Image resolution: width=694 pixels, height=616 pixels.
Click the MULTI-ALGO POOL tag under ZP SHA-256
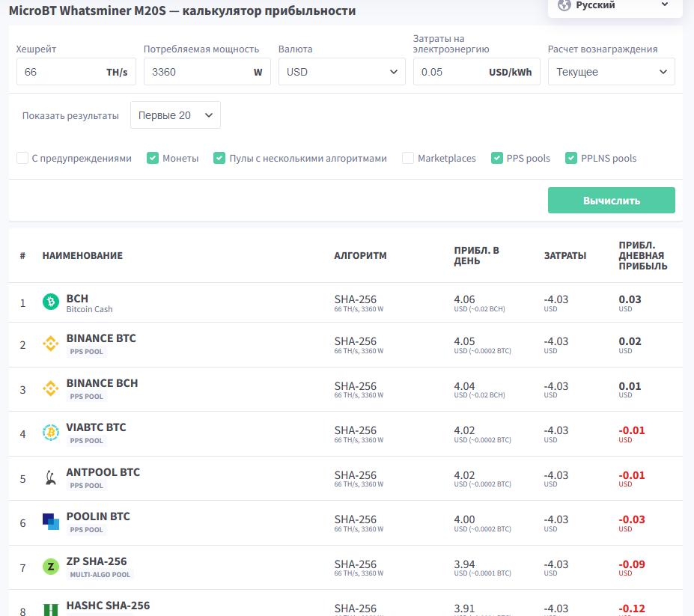coord(100,574)
